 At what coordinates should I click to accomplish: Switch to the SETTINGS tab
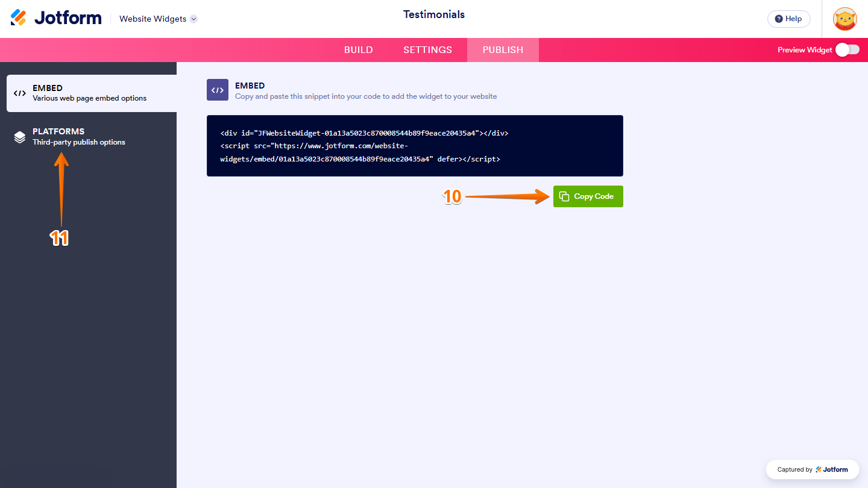click(427, 50)
